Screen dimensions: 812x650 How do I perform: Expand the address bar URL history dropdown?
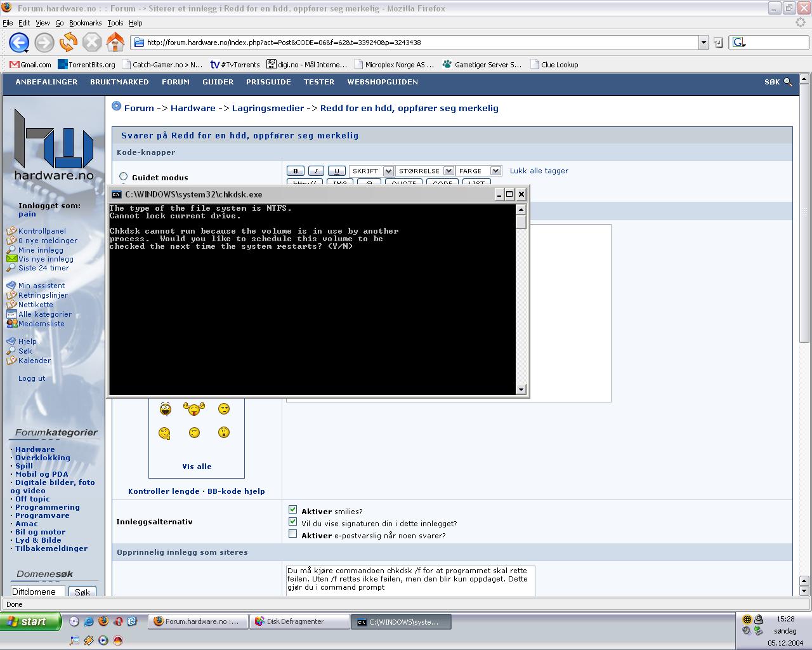(703, 43)
